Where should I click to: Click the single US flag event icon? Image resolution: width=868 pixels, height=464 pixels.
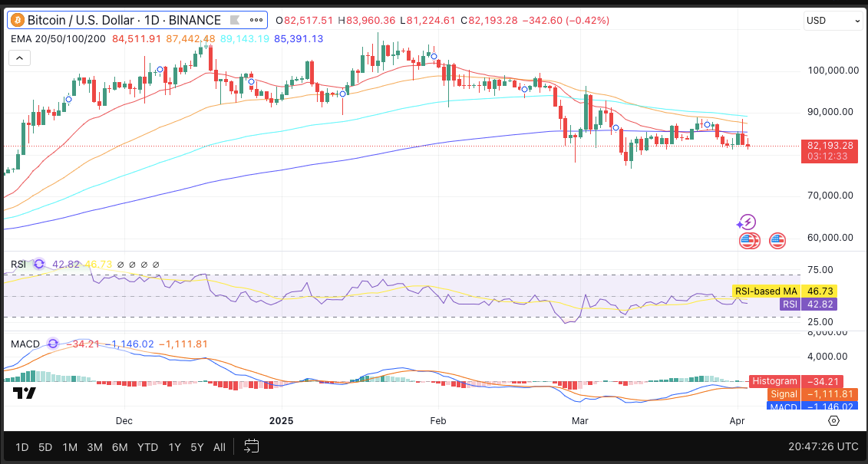pos(777,241)
